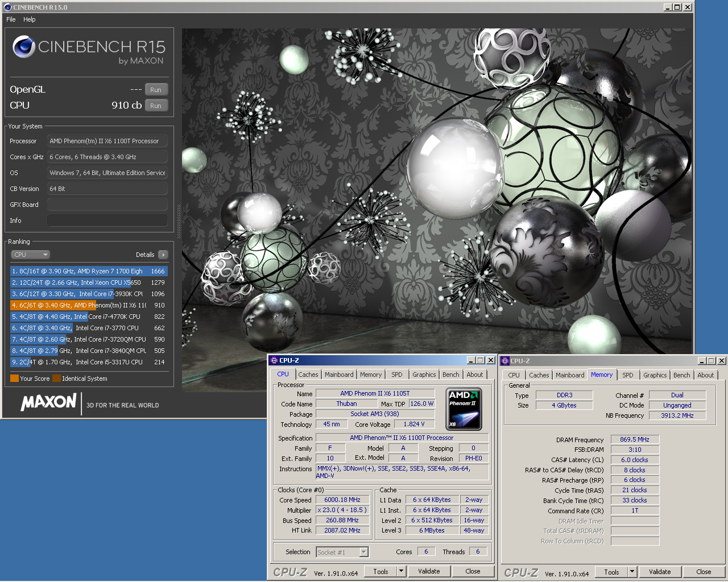Click the Identical System legend swatch

[56, 379]
